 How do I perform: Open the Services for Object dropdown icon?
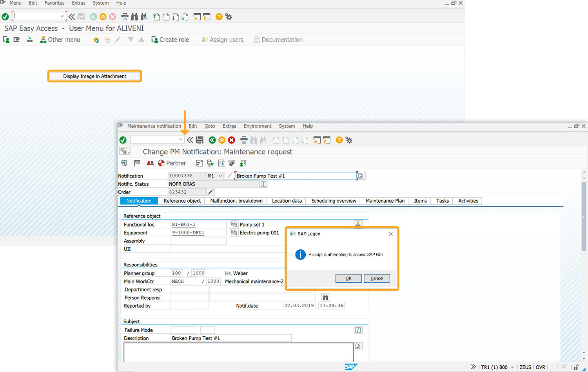click(125, 151)
